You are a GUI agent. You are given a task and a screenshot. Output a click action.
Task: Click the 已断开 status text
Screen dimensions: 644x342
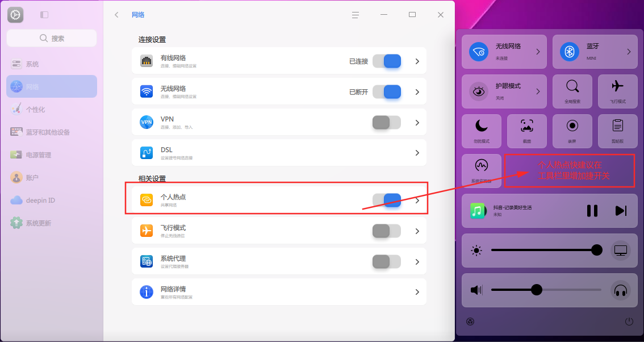point(358,92)
